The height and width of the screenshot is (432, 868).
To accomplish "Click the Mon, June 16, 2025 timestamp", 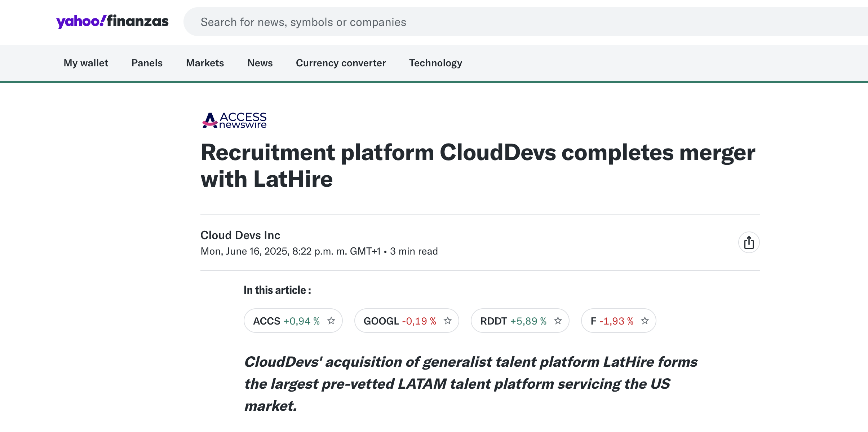I will (x=291, y=251).
